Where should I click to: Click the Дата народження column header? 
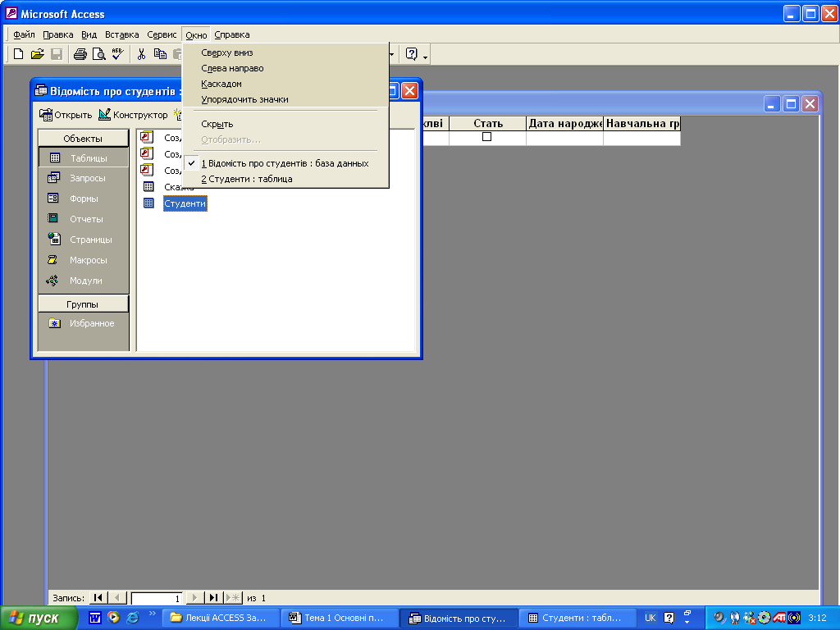pyautogui.click(x=564, y=123)
